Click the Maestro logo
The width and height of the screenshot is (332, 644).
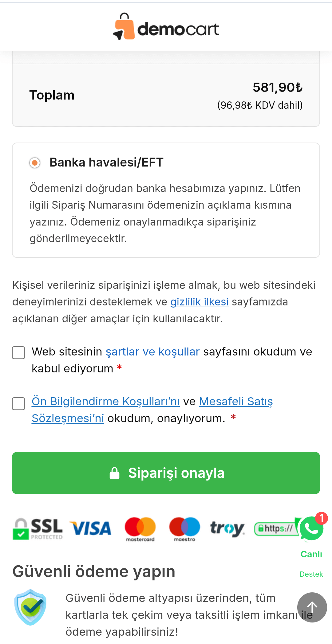184,528
